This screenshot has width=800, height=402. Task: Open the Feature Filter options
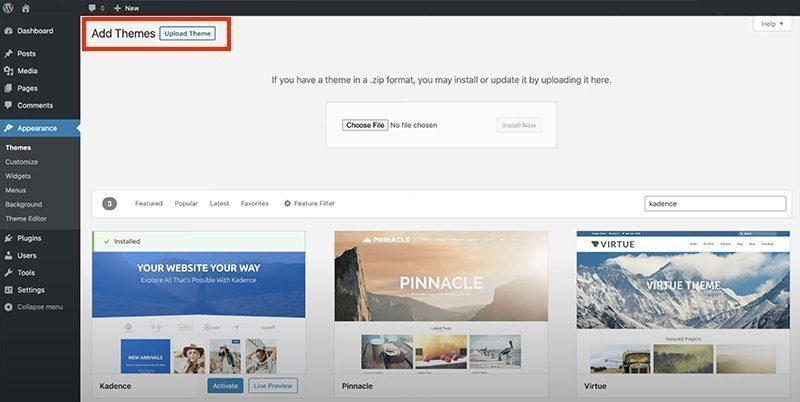coord(309,204)
